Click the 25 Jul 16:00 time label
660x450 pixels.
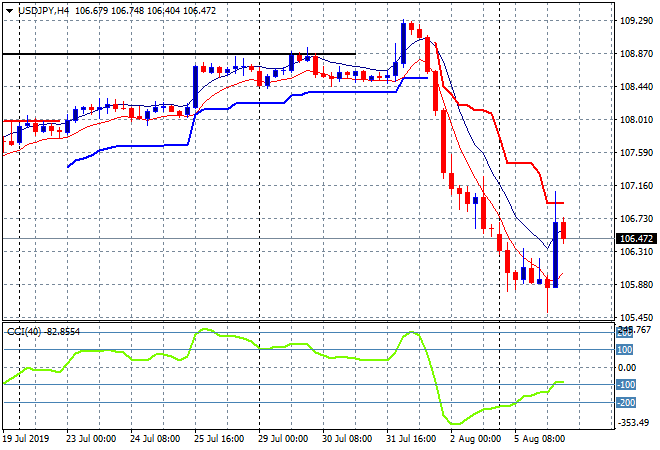pos(219,439)
